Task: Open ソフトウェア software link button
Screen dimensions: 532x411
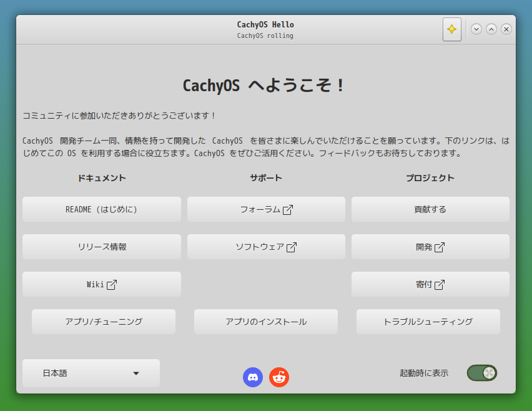Action: point(266,247)
